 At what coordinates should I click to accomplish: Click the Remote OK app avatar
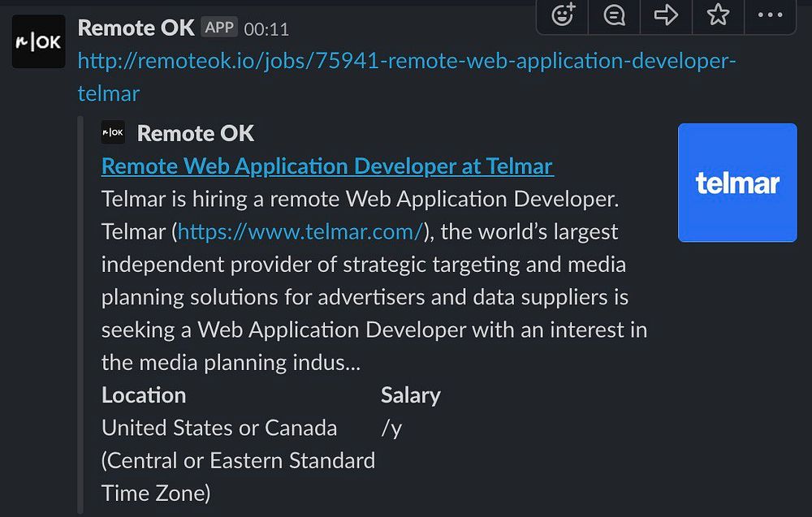click(x=38, y=41)
